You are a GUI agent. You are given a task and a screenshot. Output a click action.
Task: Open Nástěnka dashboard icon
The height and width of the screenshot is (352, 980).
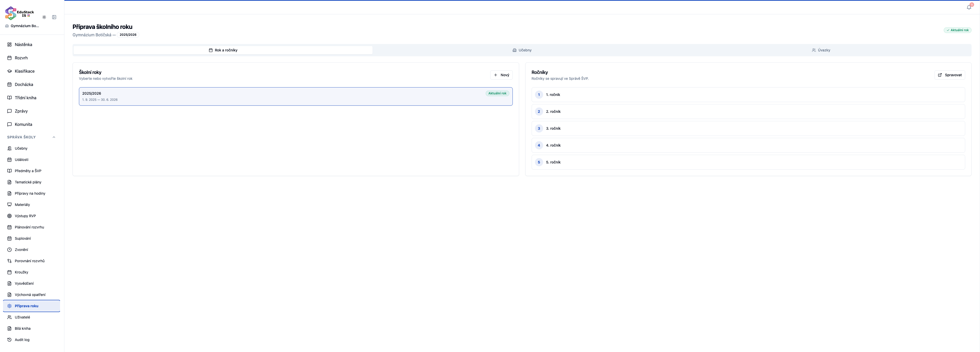coord(9,45)
